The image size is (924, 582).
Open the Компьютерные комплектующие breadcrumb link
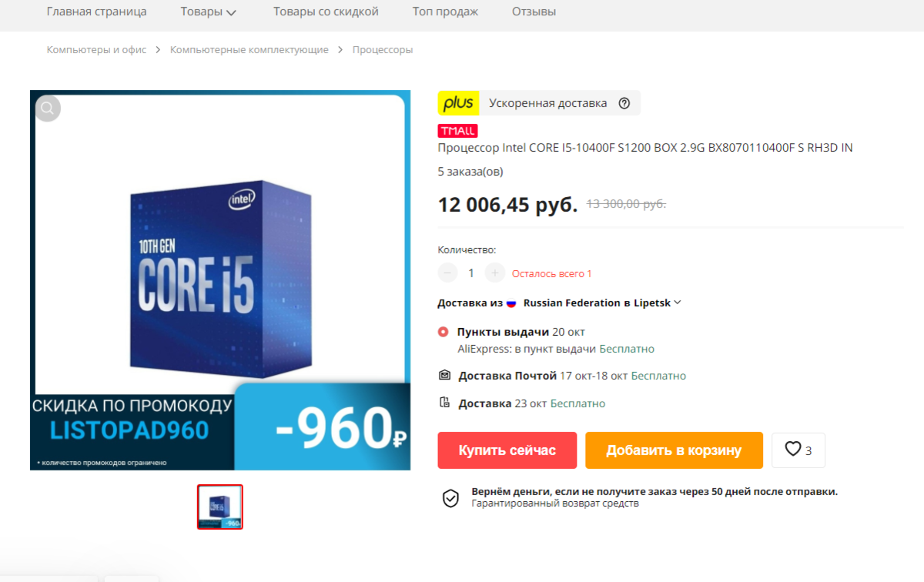(249, 49)
